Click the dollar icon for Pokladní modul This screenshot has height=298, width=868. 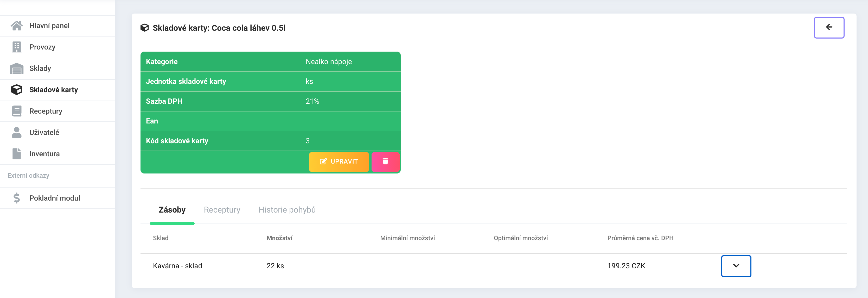click(x=16, y=198)
